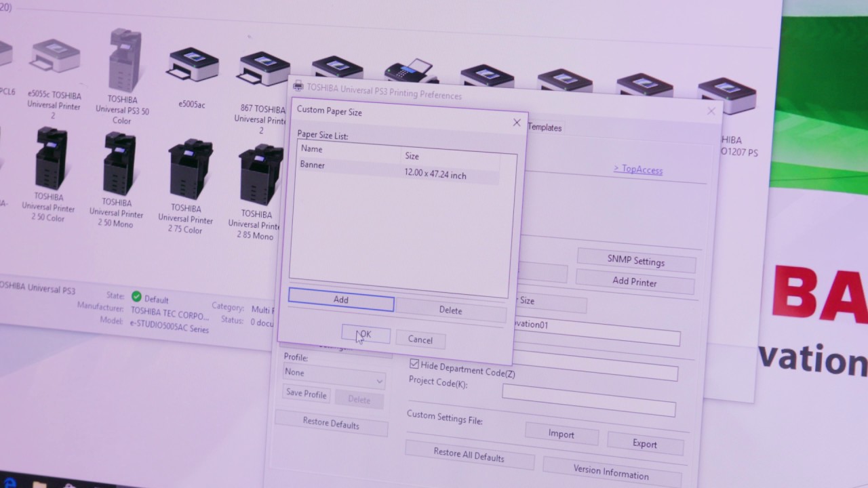Open Version Information
This screenshot has width=868, height=488.
click(611, 471)
